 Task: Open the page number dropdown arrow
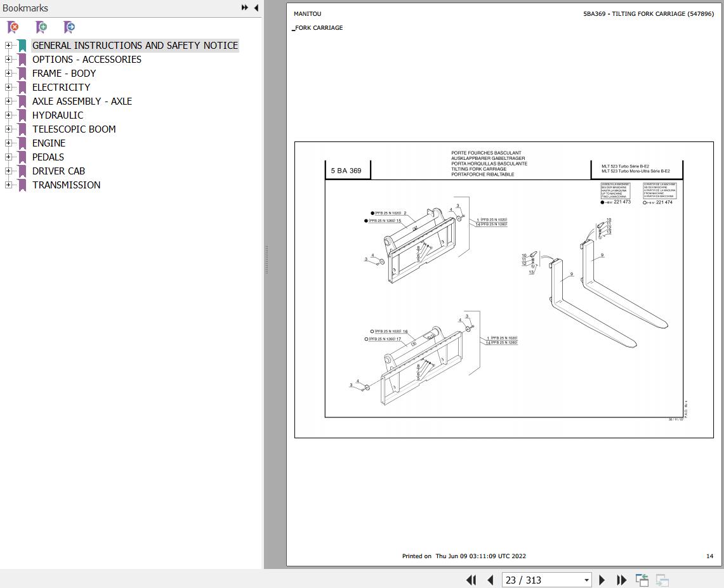(x=586, y=580)
